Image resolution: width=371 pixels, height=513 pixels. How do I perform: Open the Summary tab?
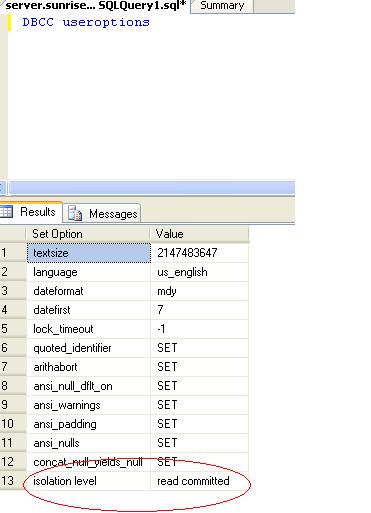click(x=222, y=6)
